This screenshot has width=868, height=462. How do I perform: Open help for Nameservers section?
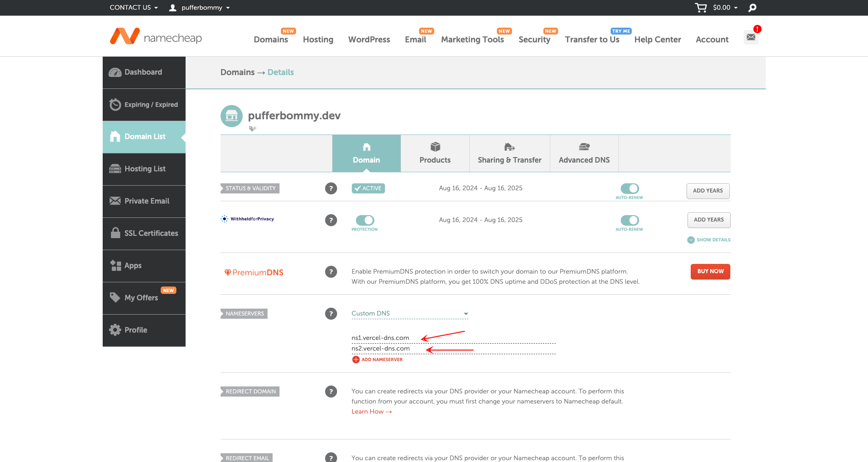click(331, 314)
